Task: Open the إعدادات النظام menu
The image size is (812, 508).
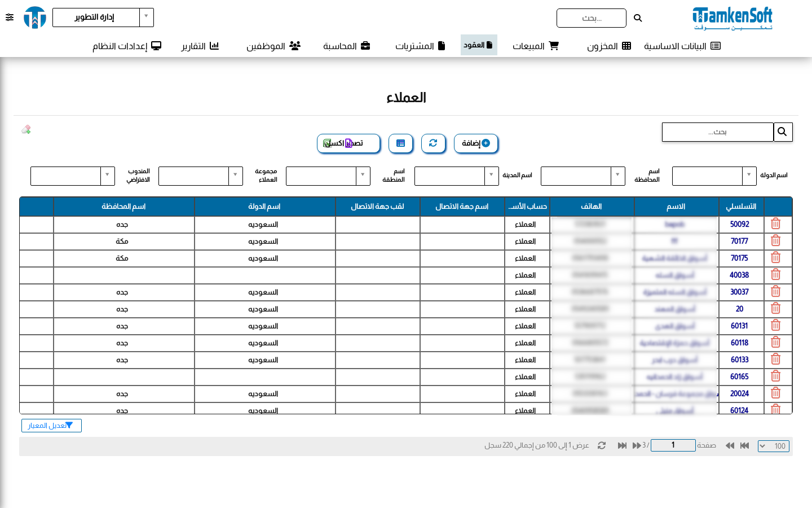Action: click(x=127, y=46)
